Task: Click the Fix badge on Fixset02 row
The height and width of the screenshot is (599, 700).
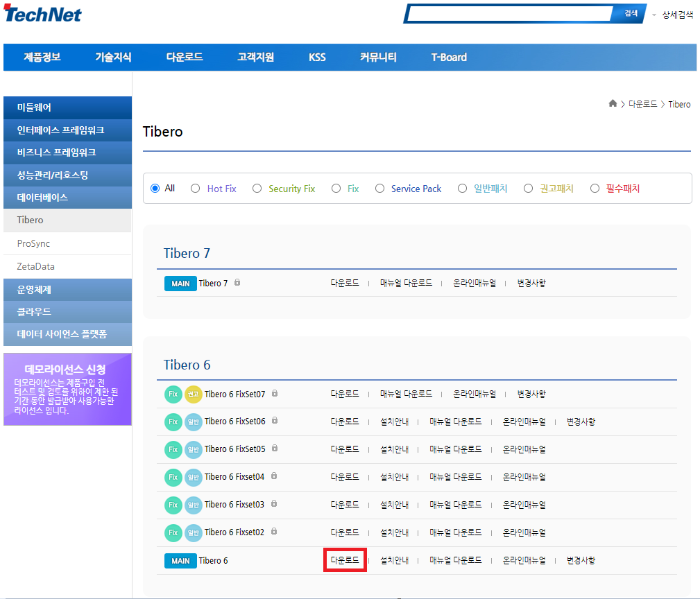Action: (173, 532)
